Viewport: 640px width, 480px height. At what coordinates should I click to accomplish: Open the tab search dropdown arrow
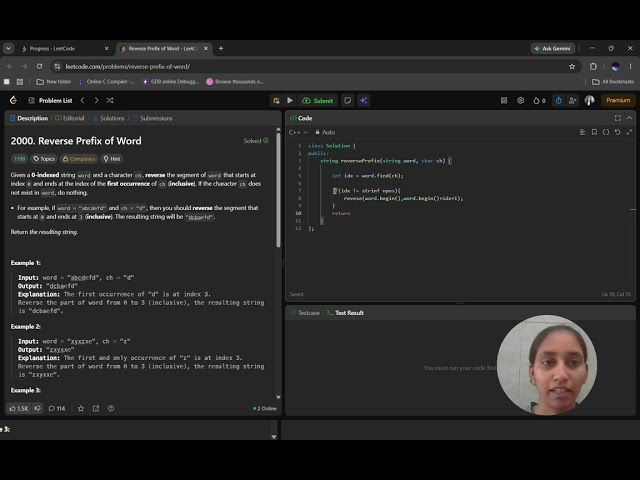pyautogui.click(x=8, y=49)
